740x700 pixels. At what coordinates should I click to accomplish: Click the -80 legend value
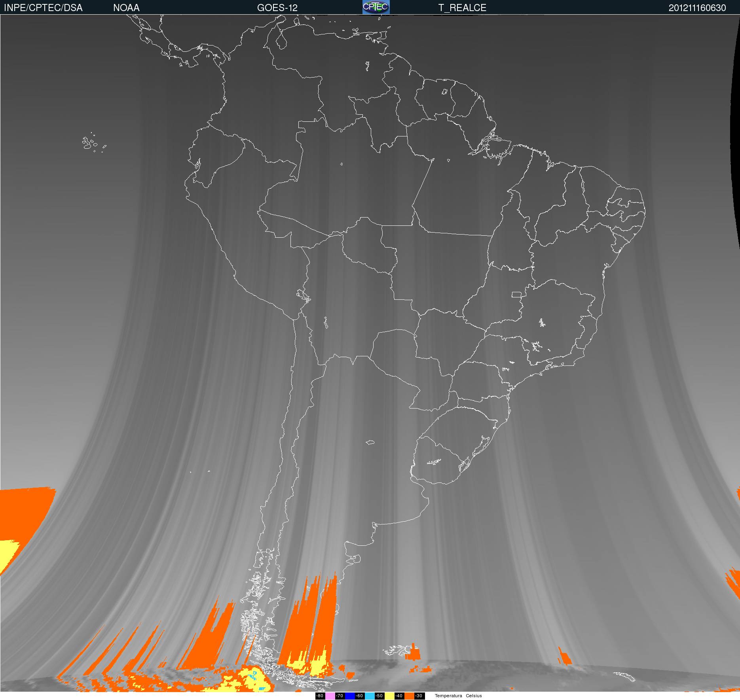click(320, 696)
